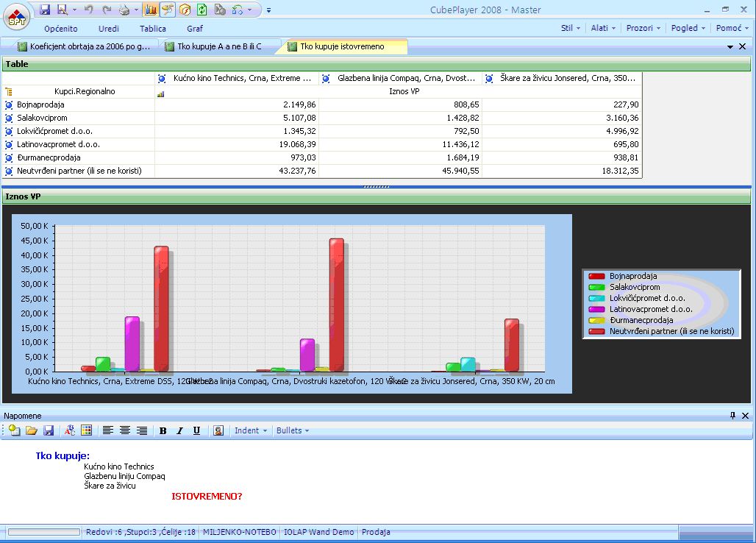Screen dimensions: 756x543
Task: Undo the last action
Action: (88, 10)
